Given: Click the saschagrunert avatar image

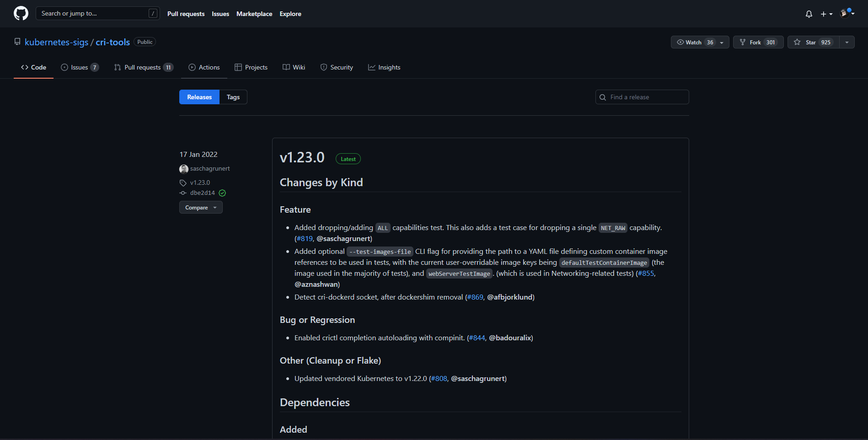Looking at the screenshot, I should (x=184, y=169).
